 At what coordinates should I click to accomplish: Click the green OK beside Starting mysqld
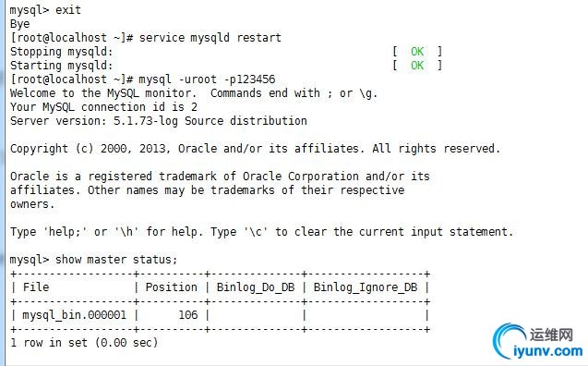[417, 66]
